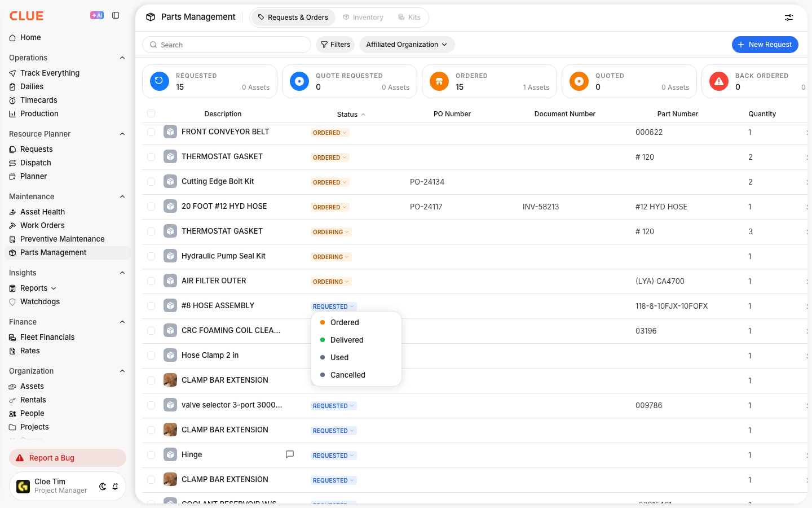Click the Quote Requested card icon
Image resolution: width=812 pixels, height=508 pixels.
pyautogui.click(x=299, y=81)
